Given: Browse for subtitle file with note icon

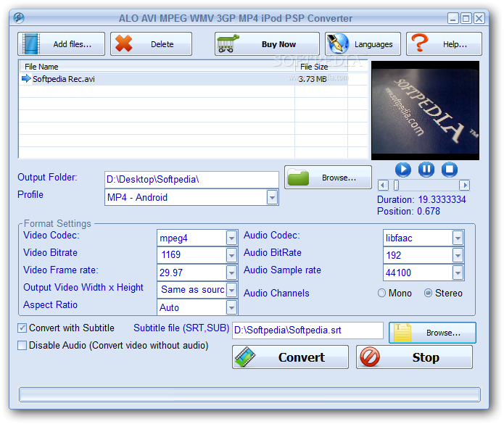Looking at the screenshot, I should [432, 333].
